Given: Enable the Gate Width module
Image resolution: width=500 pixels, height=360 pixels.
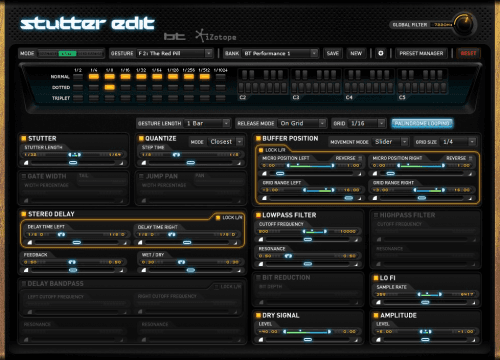Looking at the screenshot, I should (x=24, y=176).
